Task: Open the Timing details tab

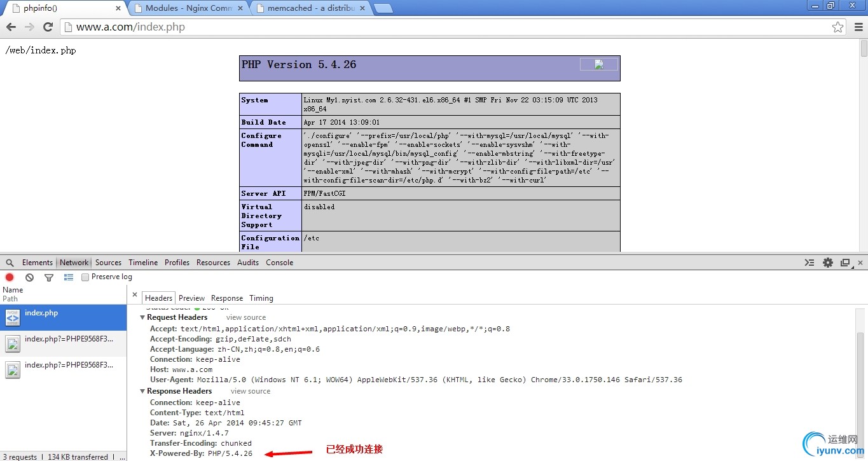Action: (x=261, y=298)
